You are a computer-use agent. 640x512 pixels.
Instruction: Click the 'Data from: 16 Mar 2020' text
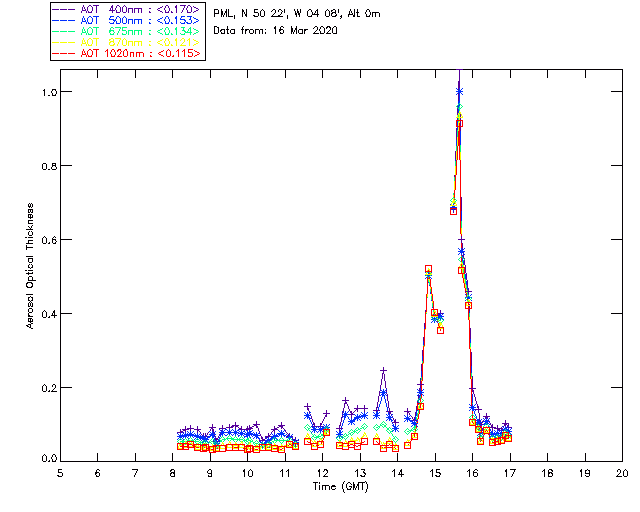click(x=276, y=31)
